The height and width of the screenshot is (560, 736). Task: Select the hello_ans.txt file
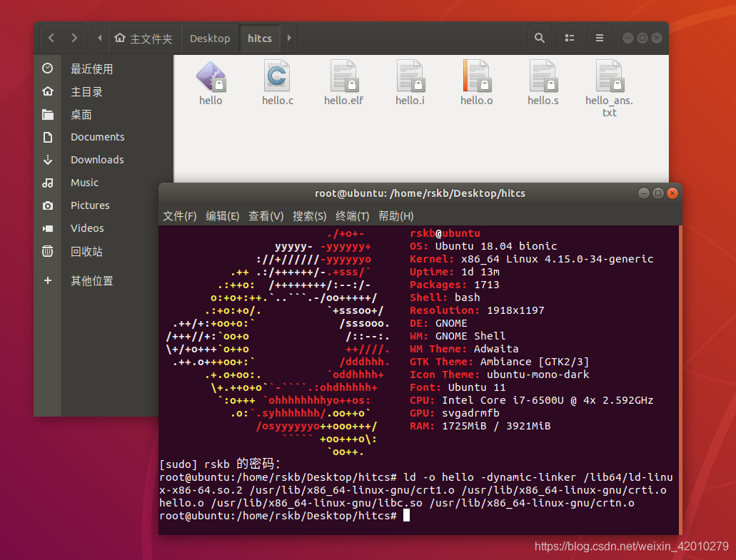pyautogui.click(x=609, y=88)
